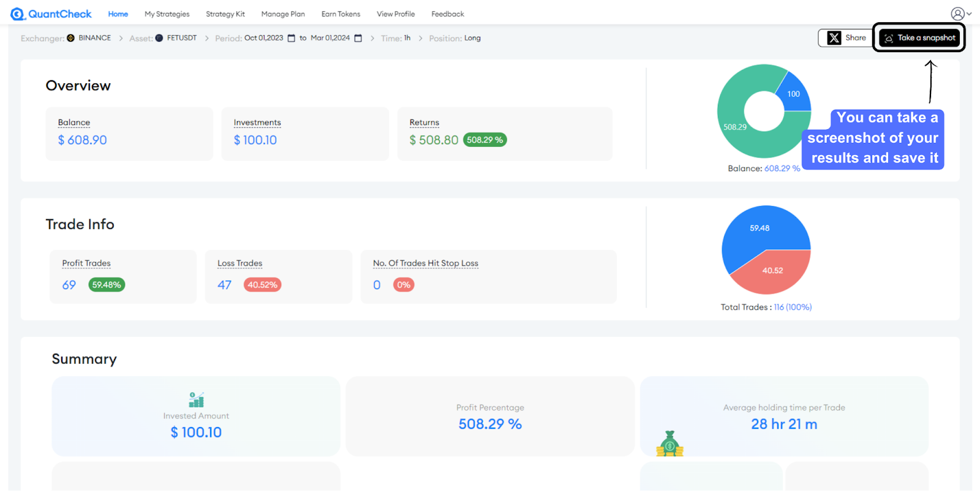This screenshot has height=495, width=980.
Task: Change the Position Long selector
Action: click(472, 38)
